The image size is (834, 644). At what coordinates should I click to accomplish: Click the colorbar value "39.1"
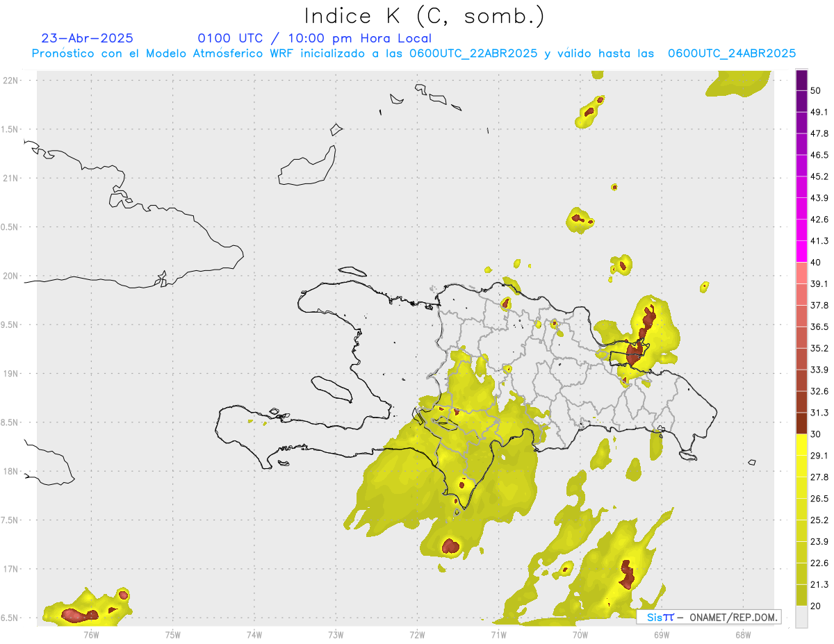[x=819, y=284]
